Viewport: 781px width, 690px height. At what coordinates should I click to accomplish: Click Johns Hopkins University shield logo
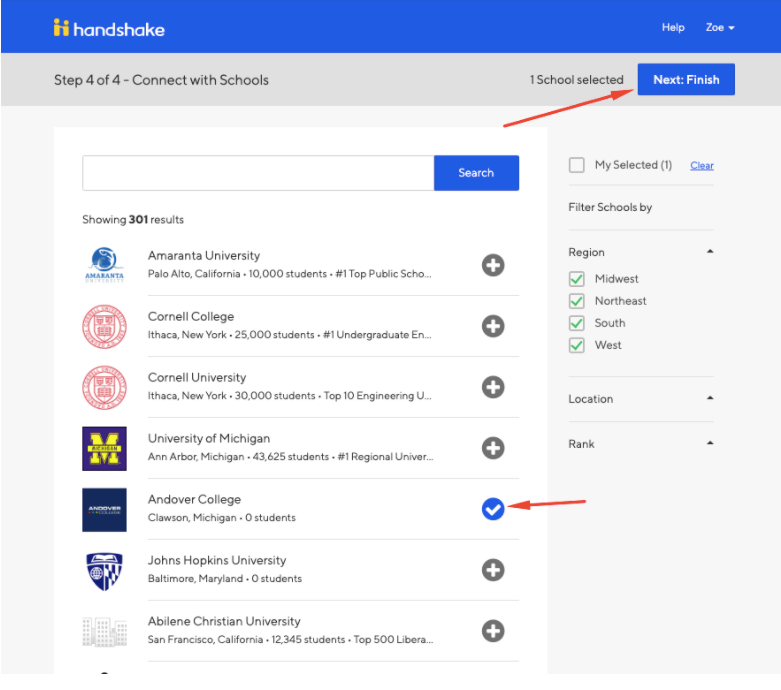pyautogui.click(x=104, y=571)
